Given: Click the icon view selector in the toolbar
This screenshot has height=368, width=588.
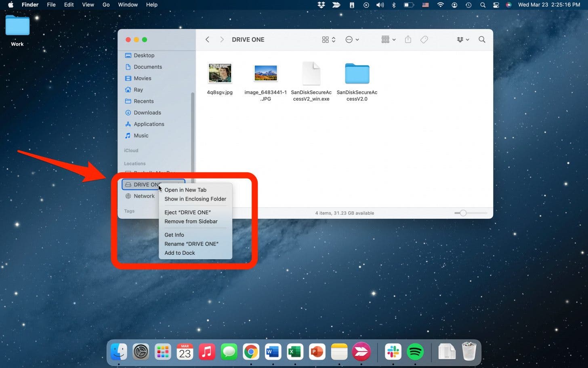Looking at the screenshot, I should pyautogui.click(x=325, y=39).
